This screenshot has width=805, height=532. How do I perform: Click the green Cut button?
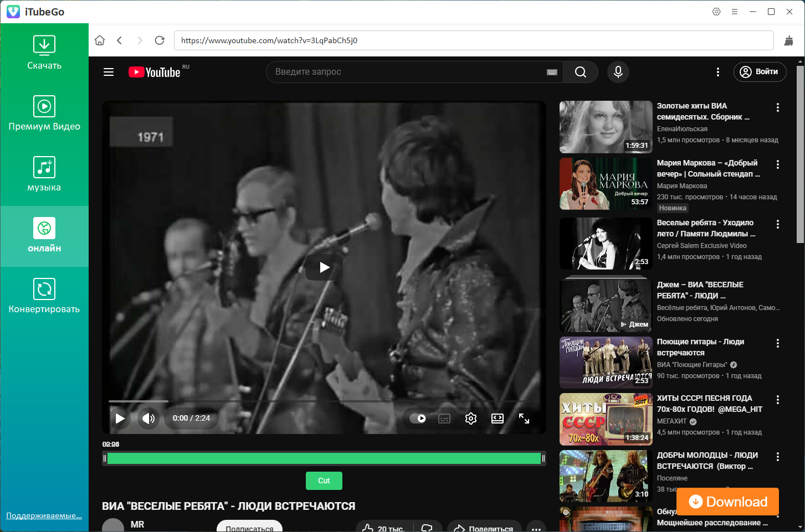pyautogui.click(x=324, y=481)
